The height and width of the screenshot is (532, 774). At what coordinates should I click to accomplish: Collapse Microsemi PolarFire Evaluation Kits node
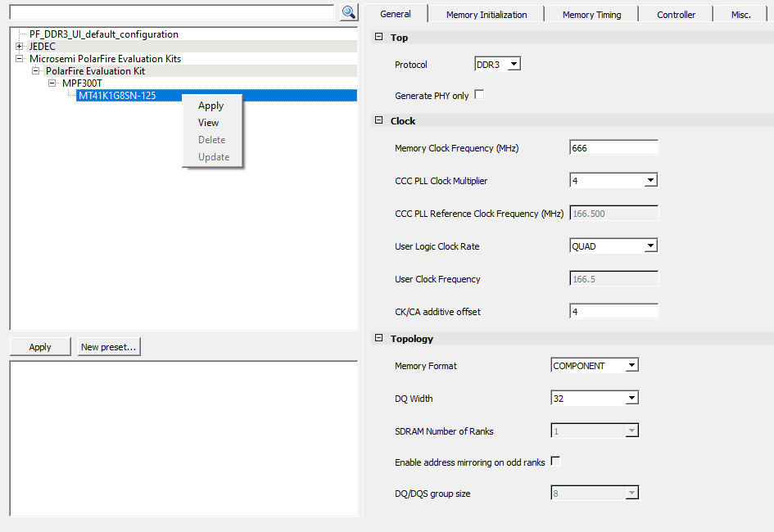pyautogui.click(x=20, y=59)
